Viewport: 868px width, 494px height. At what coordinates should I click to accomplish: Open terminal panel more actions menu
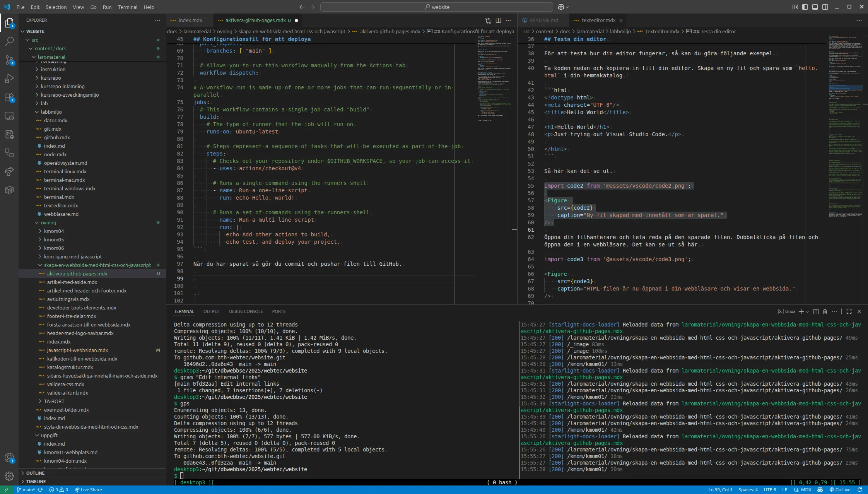(834, 311)
